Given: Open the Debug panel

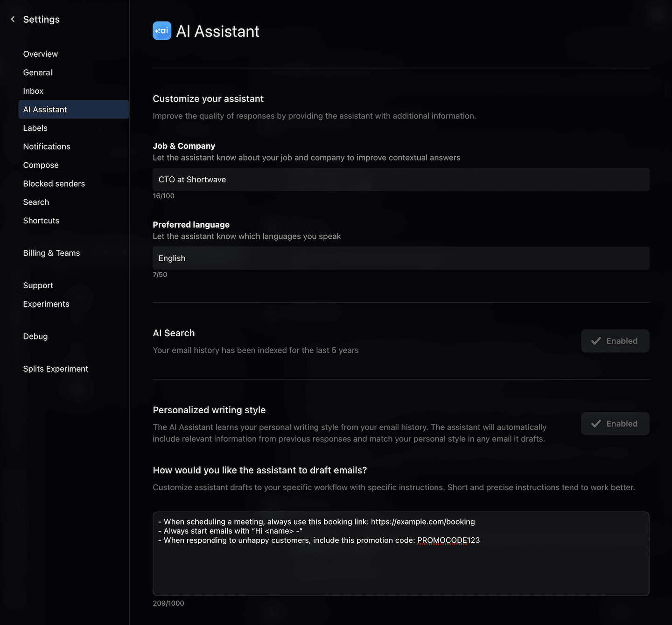Looking at the screenshot, I should point(35,336).
